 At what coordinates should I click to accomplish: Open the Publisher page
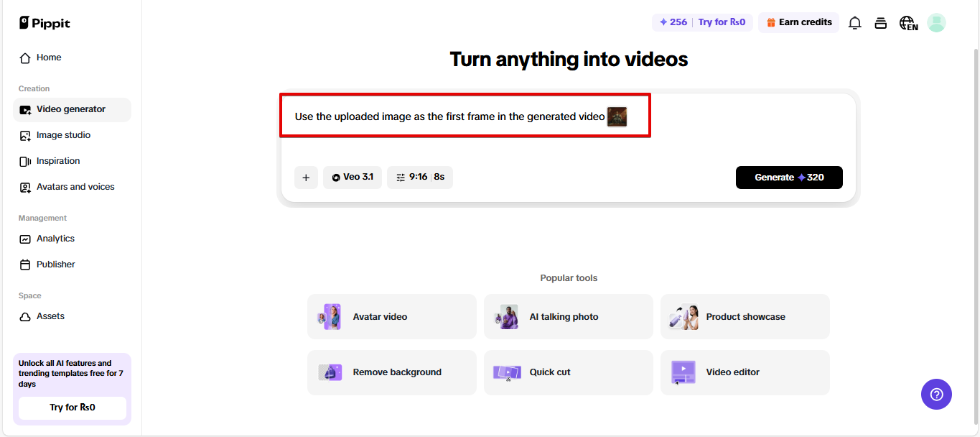tap(72, 264)
